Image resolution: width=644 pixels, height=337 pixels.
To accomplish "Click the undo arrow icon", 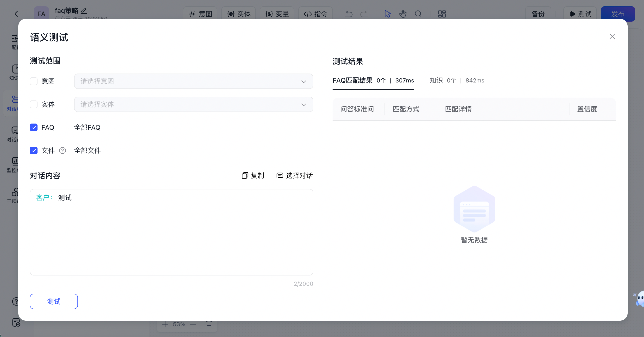I will (x=348, y=14).
